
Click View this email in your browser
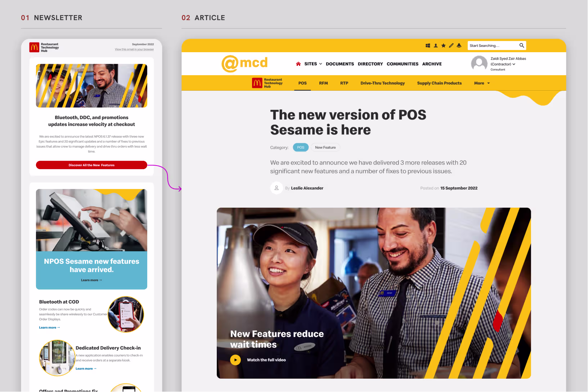[134, 49]
